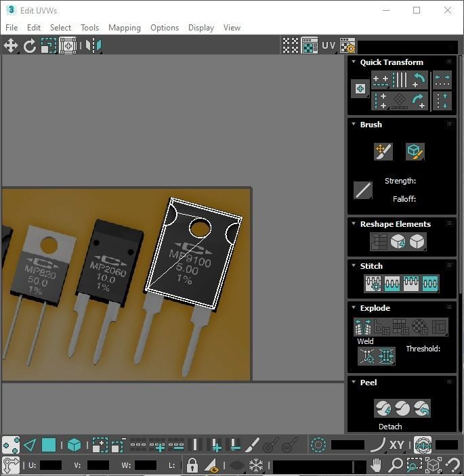Viewport: 464px width, 476px height.
Task: Open the Mapping menu
Action: tap(125, 28)
